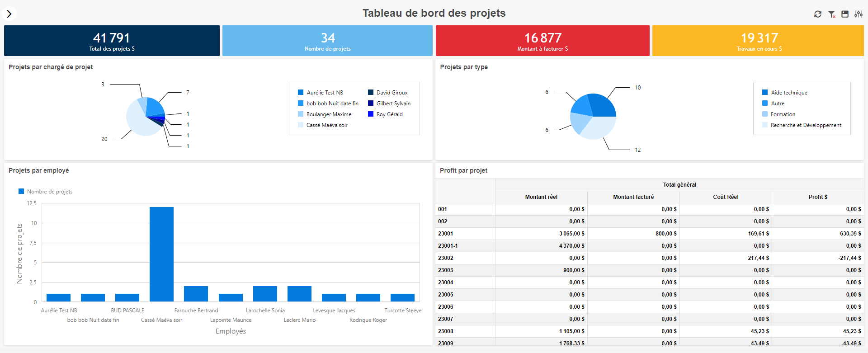Click the save dashboard icon

click(845, 14)
